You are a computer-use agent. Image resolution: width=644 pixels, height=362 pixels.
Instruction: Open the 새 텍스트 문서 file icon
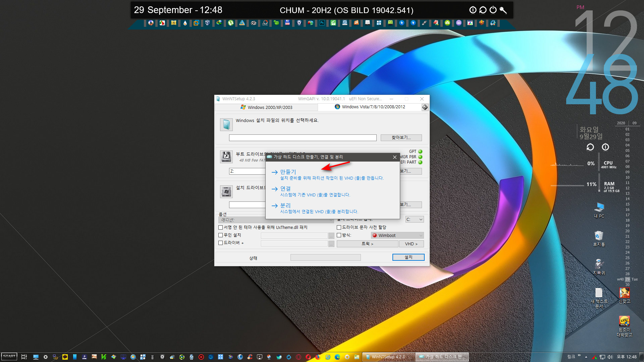click(599, 298)
